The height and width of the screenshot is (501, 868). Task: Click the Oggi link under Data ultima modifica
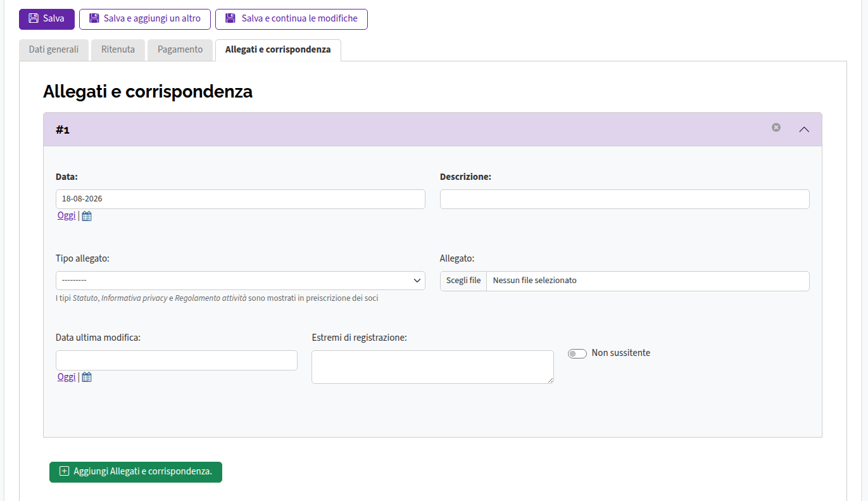(x=66, y=377)
